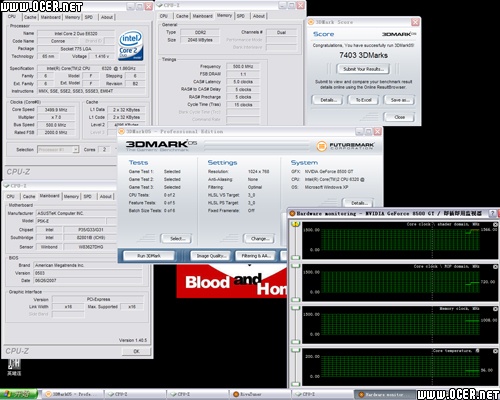Viewport: 500px width, 400px height.
Task: Click the Save as button in the Score window
Action: tap(399, 100)
